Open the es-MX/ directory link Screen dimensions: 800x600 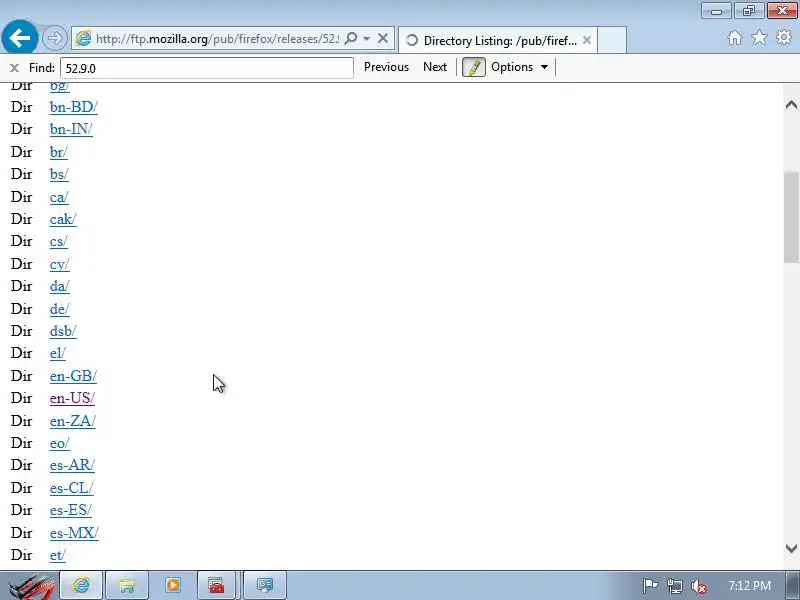tap(74, 533)
